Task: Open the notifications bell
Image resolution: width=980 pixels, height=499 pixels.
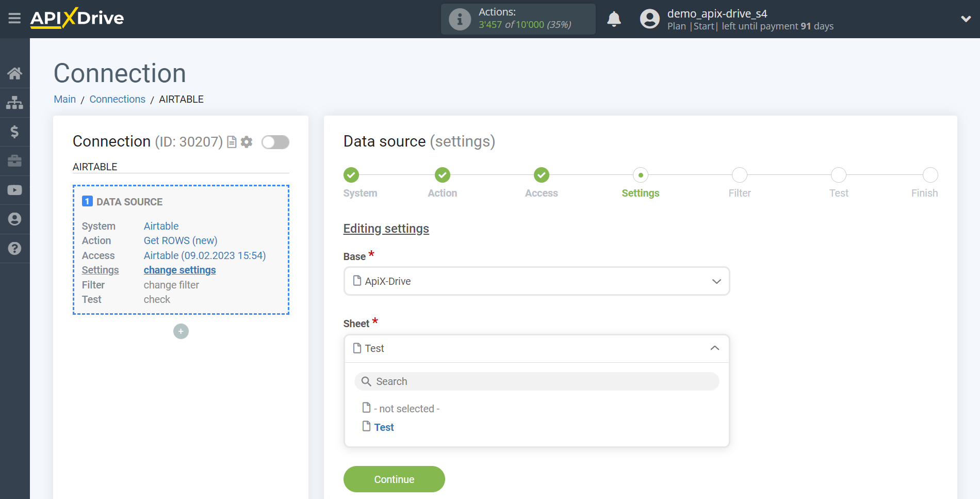Action: 614,19
